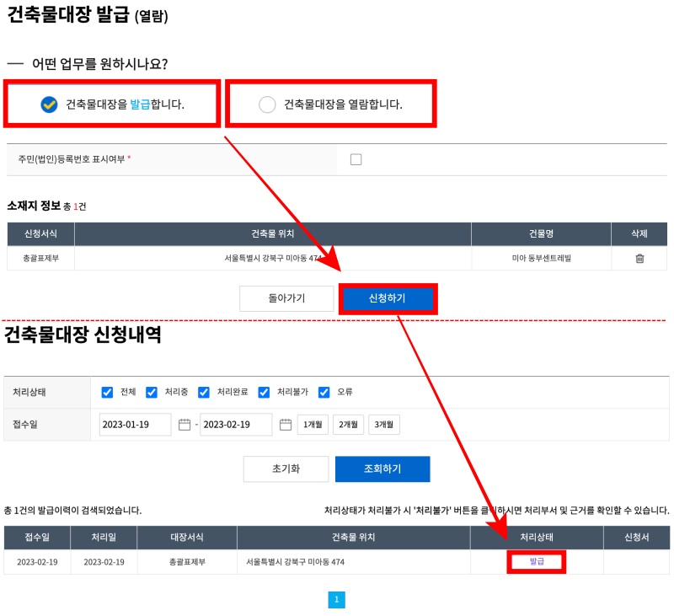The image size is (674, 616).
Task: Click the 신청서식 column header
Action: click(x=40, y=234)
